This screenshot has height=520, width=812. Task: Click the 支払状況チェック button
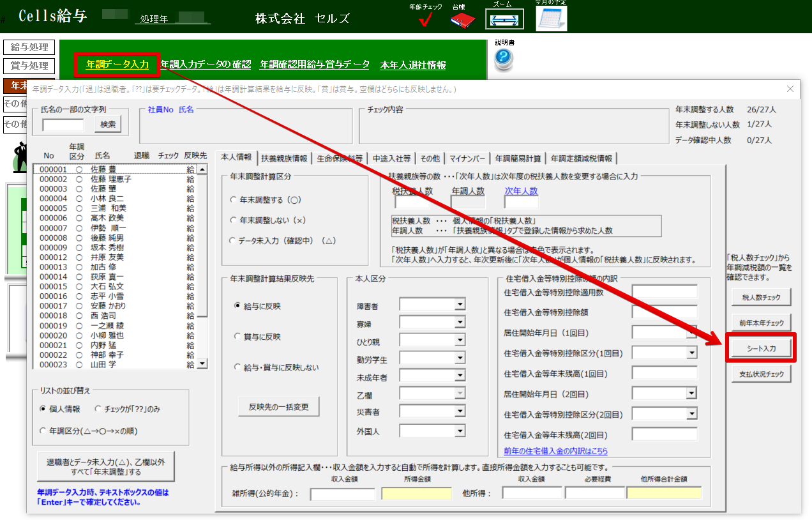point(761,374)
